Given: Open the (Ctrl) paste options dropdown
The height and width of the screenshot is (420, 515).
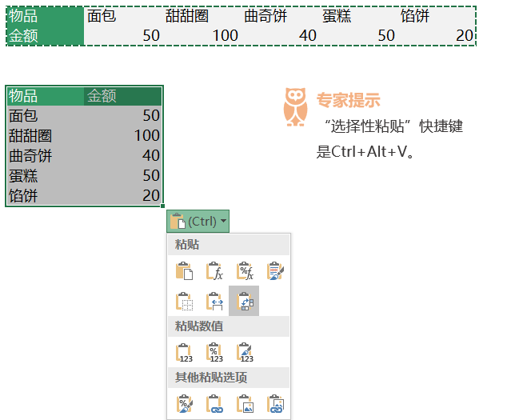Looking at the screenshot, I should 199,221.
